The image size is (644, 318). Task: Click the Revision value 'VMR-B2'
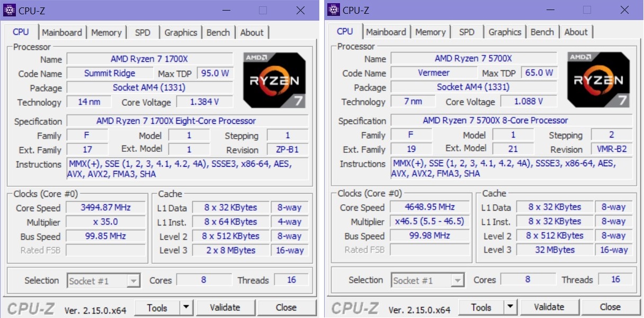pyautogui.click(x=612, y=149)
